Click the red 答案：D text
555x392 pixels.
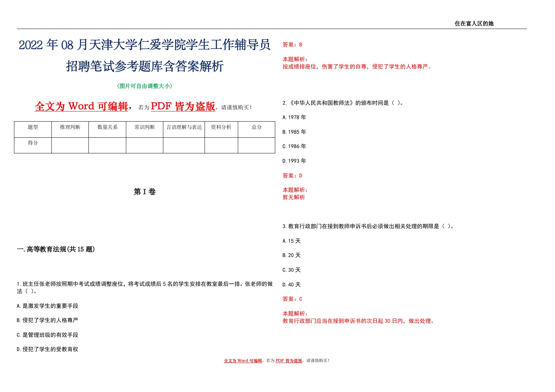292,175
